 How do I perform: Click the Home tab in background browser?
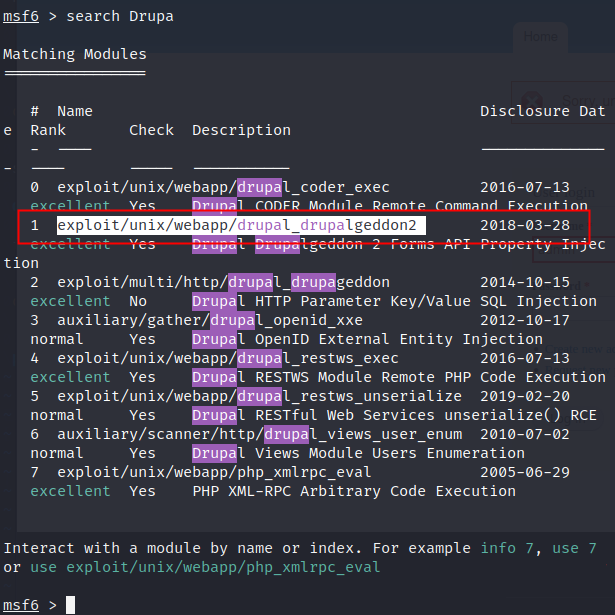click(x=540, y=36)
